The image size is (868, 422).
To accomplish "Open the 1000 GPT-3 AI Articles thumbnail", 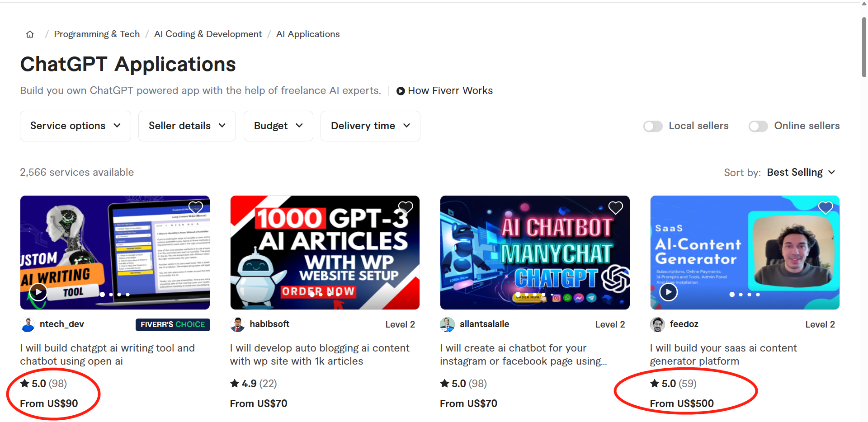I will (325, 253).
